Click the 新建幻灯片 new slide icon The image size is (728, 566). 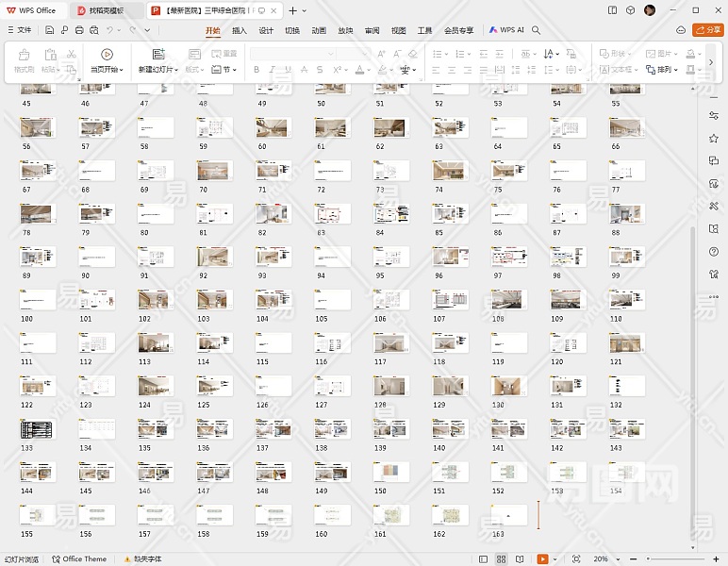(157, 55)
